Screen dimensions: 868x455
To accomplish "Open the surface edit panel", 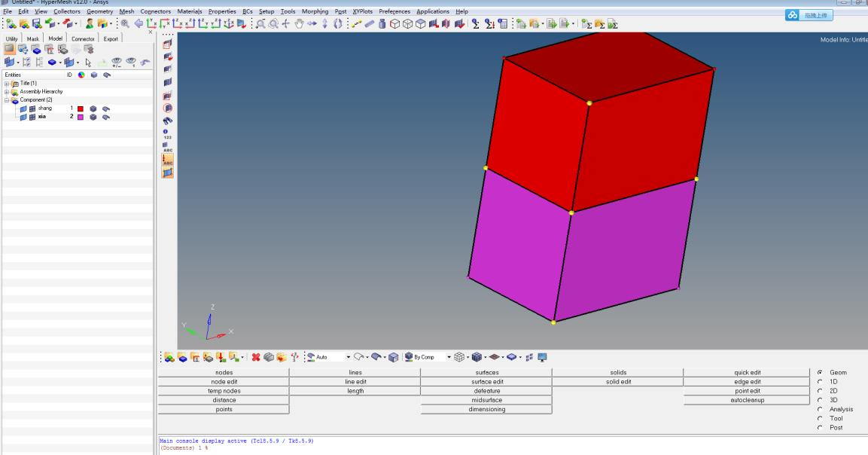I will click(486, 382).
